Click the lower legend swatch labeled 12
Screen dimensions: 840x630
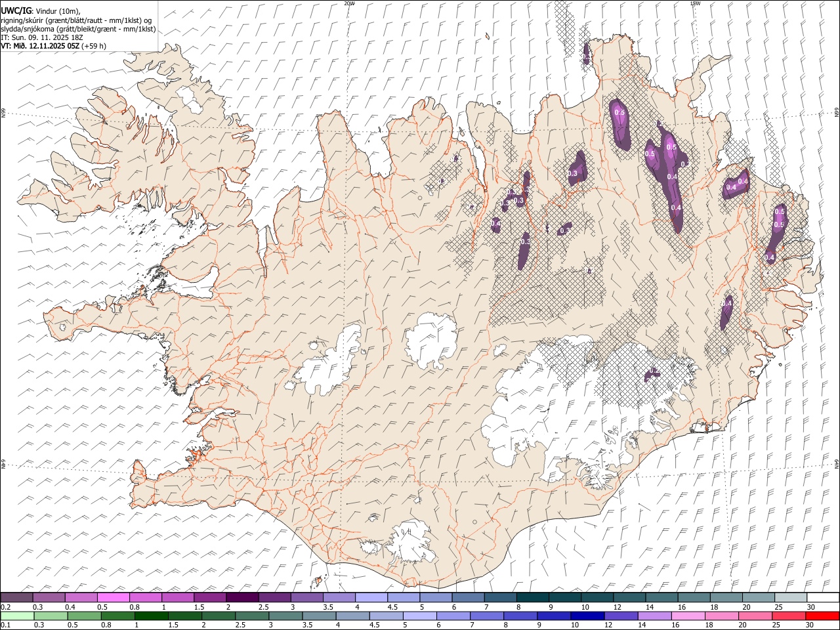[620, 616]
